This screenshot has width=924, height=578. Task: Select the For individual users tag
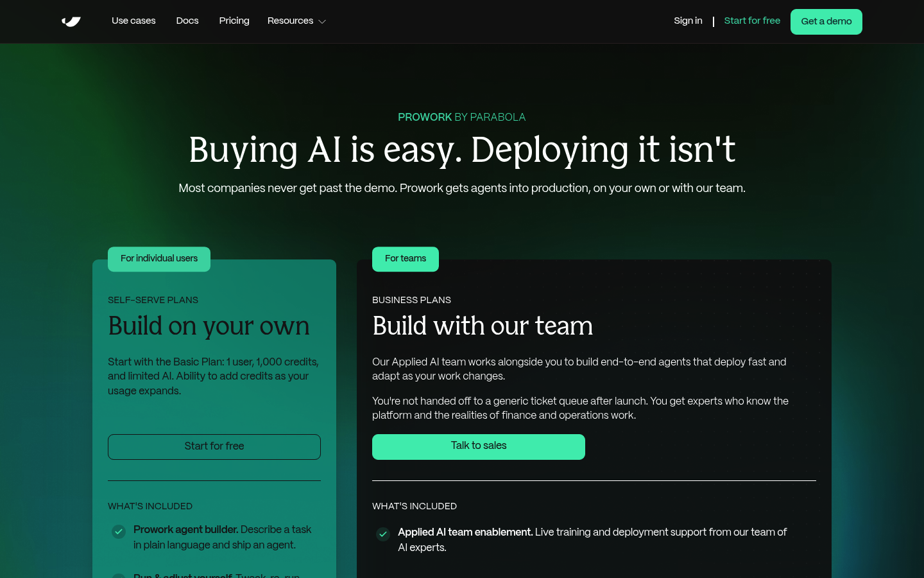click(x=159, y=259)
